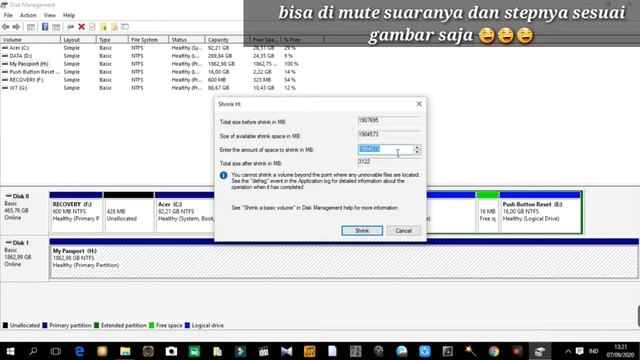Open the Camera app from the taskbar

pos(171,351)
